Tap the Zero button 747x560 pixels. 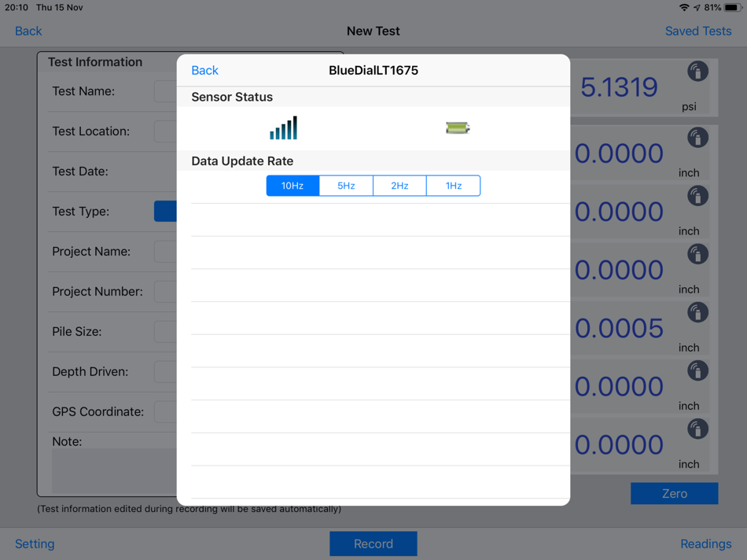tap(674, 493)
